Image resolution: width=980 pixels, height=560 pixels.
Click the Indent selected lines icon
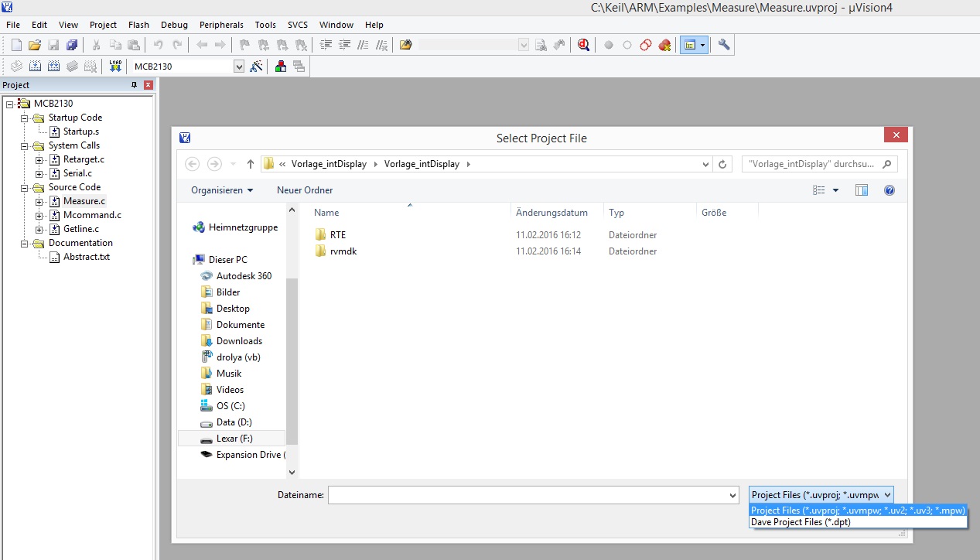click(x=326, y=45)
